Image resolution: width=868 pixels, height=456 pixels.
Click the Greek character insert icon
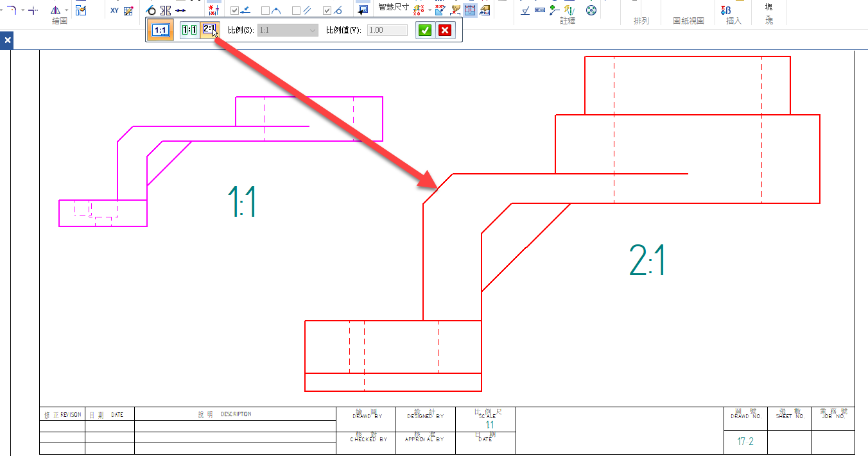(727, 10)
